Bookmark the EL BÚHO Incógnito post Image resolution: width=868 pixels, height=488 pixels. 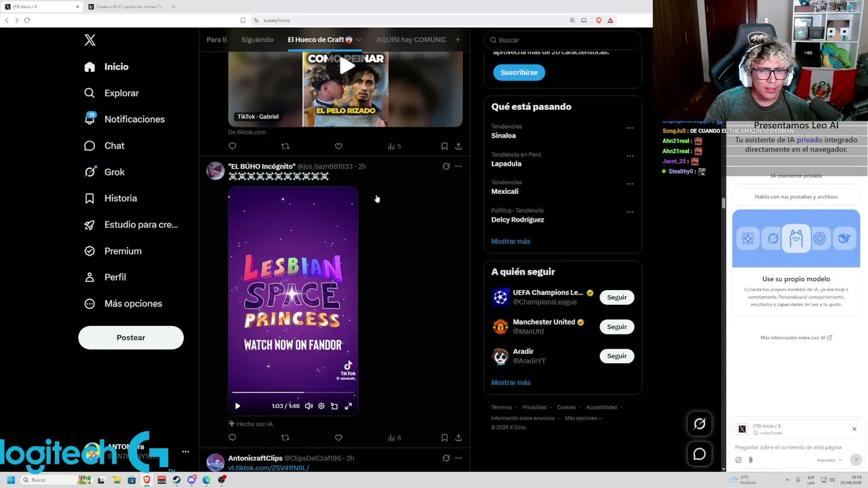(x=444, y=438)
